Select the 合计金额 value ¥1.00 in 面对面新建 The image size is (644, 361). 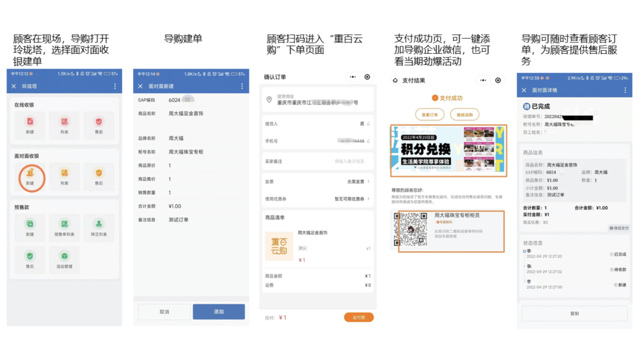click(175, 206)
